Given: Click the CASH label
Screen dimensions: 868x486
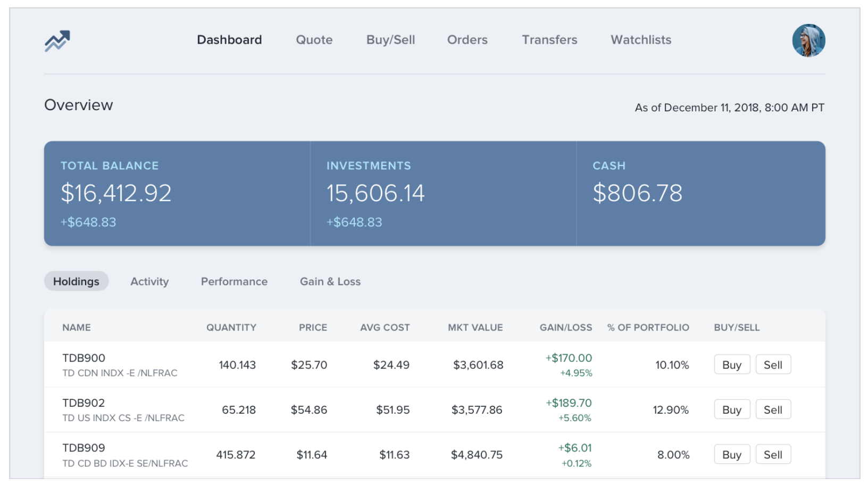Looking at the screenshot, I should tap(609, 166).
